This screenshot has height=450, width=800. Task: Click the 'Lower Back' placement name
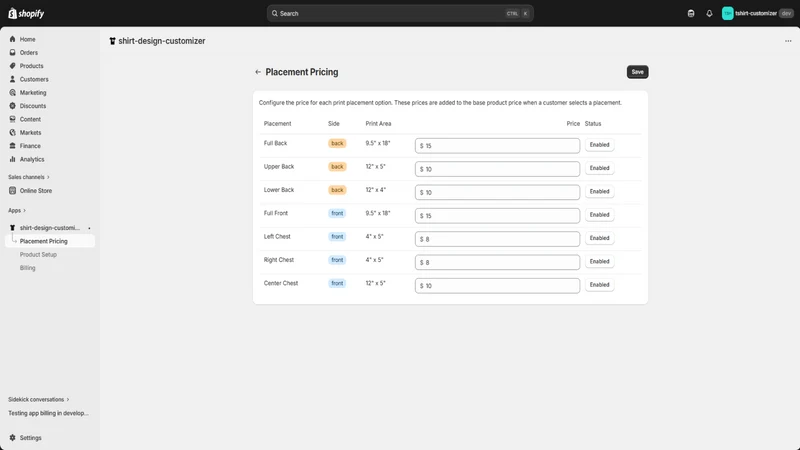(279, 190)
